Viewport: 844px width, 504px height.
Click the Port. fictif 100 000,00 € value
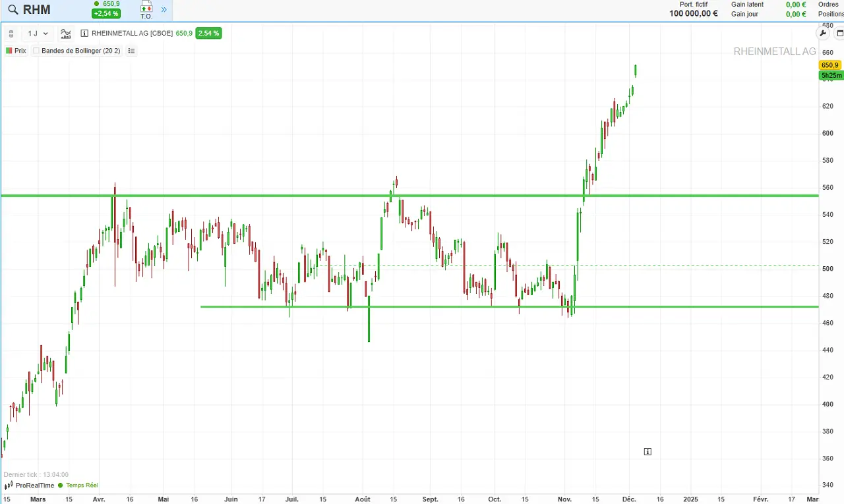click(x=693, y=13)
